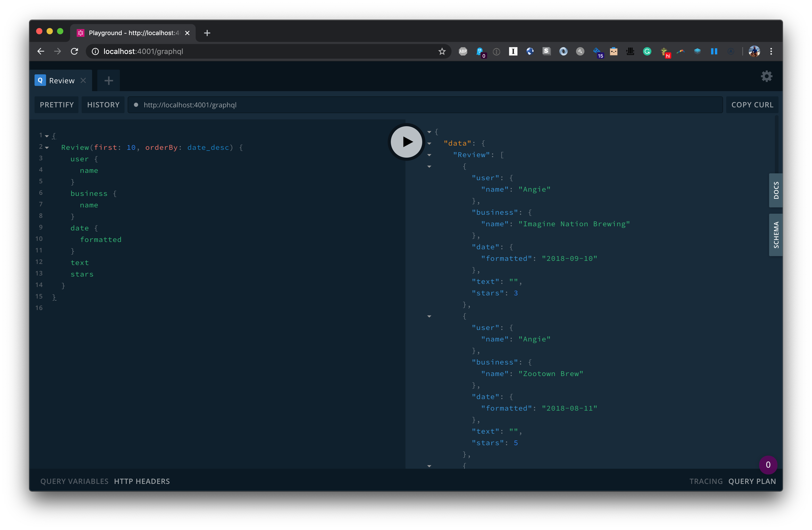Collapse the "Review" array in response
Image resolution: width=812 pixels, height=530 pixels.
click(x=429, y=155)
